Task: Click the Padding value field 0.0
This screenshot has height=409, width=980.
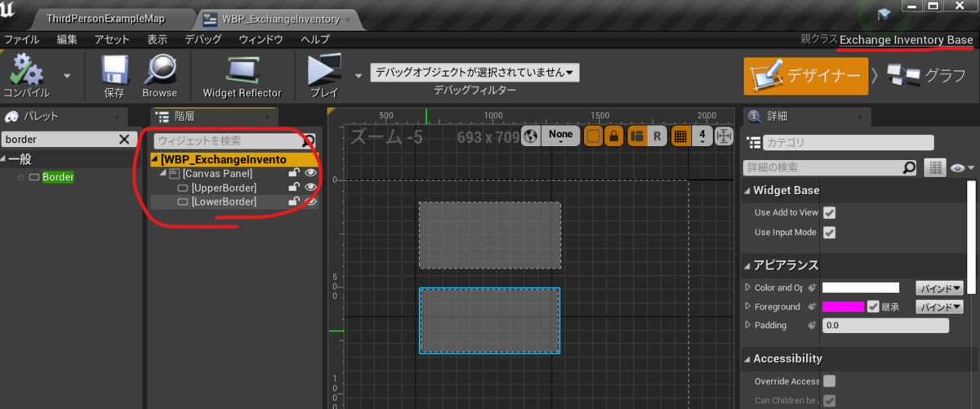Action: 885,326
